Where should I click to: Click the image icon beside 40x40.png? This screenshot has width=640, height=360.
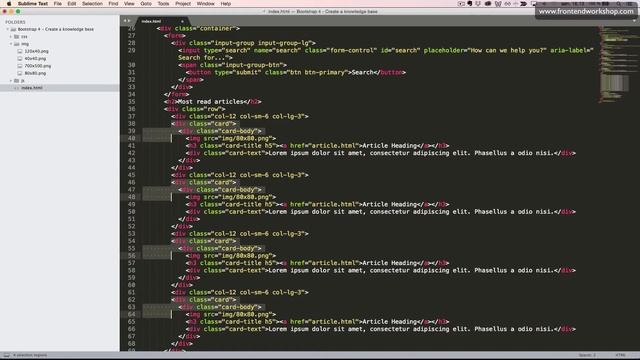click(x=20, y=59)
